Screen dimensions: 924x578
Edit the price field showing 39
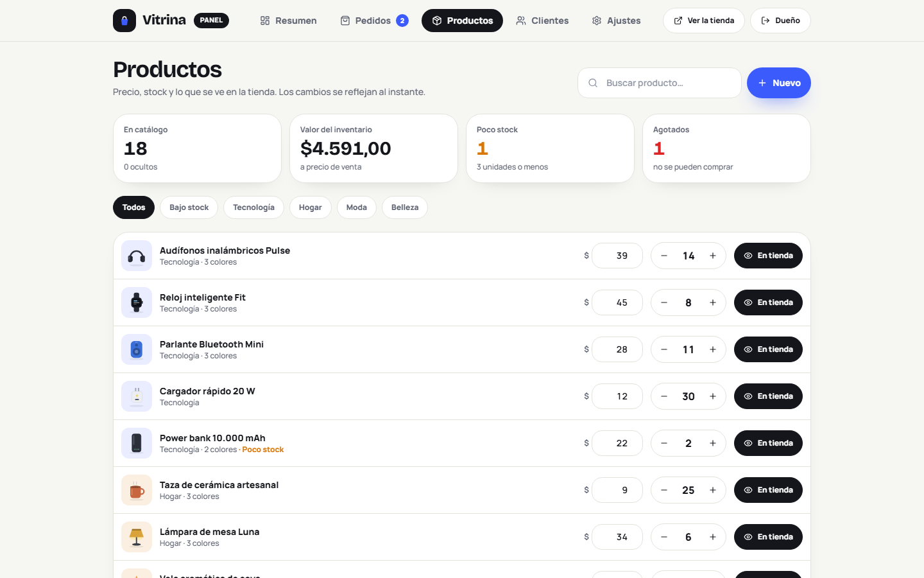coord(617,256)
